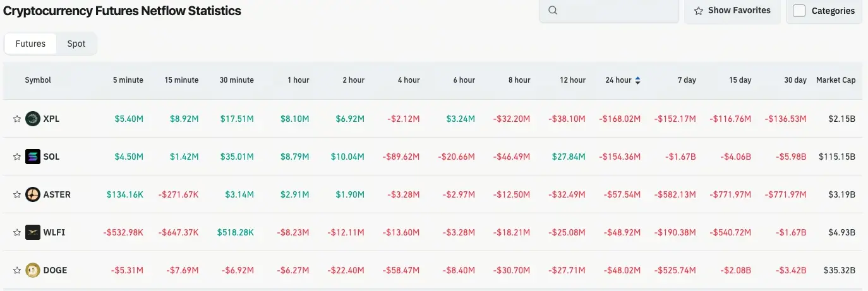Viewport: 868px width, 291px height.
Task: Sort by the 1 hour column
Action: [298, 80]
